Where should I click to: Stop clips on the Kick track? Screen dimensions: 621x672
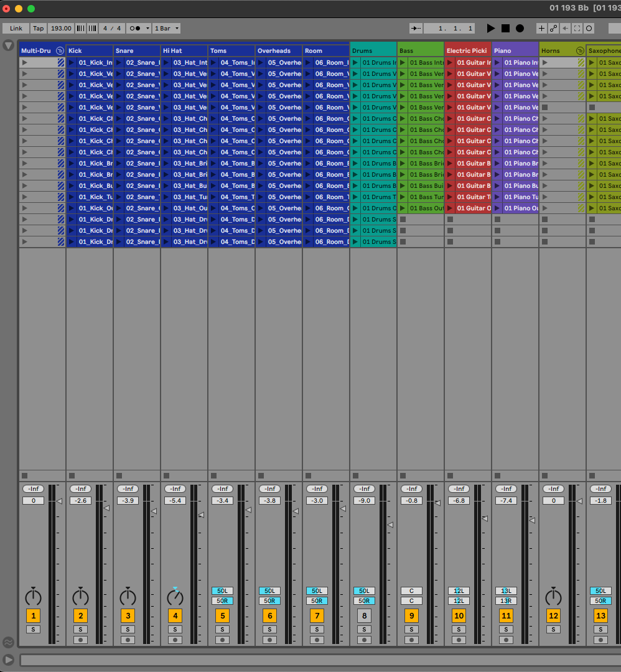(x=72, y=476)
